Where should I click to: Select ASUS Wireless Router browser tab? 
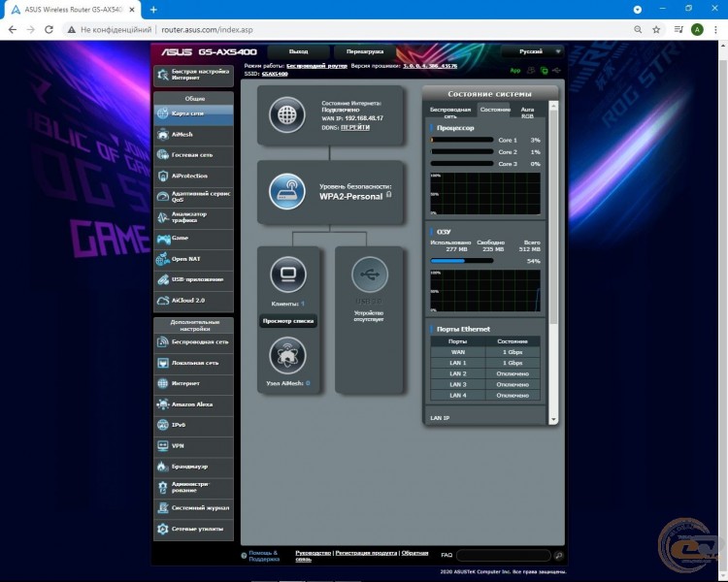(72, 10)
